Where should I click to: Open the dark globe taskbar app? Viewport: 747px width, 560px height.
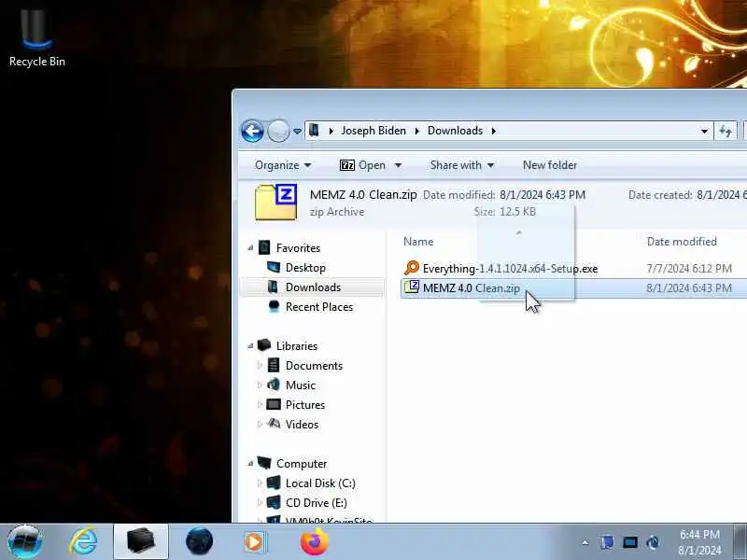(199, 542)
